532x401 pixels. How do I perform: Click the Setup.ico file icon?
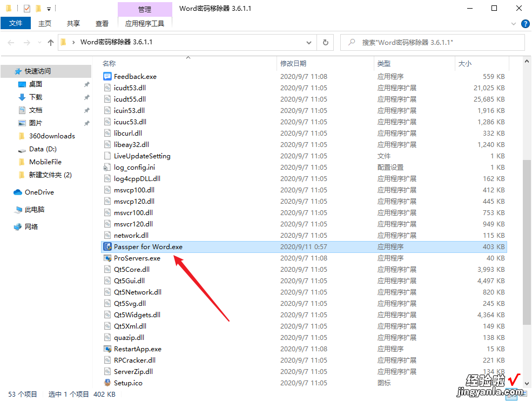point(107,383)
